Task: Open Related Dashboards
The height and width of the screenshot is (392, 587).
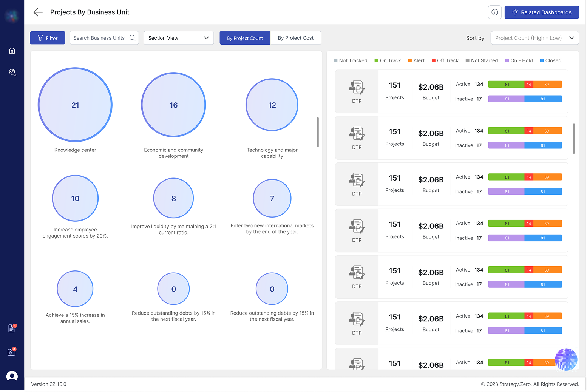Action: pyautogui.click(x=541, y=12)
